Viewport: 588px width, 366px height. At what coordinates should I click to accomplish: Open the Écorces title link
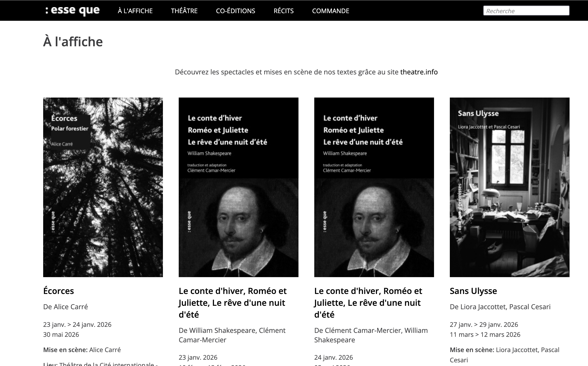pos(58,291)
